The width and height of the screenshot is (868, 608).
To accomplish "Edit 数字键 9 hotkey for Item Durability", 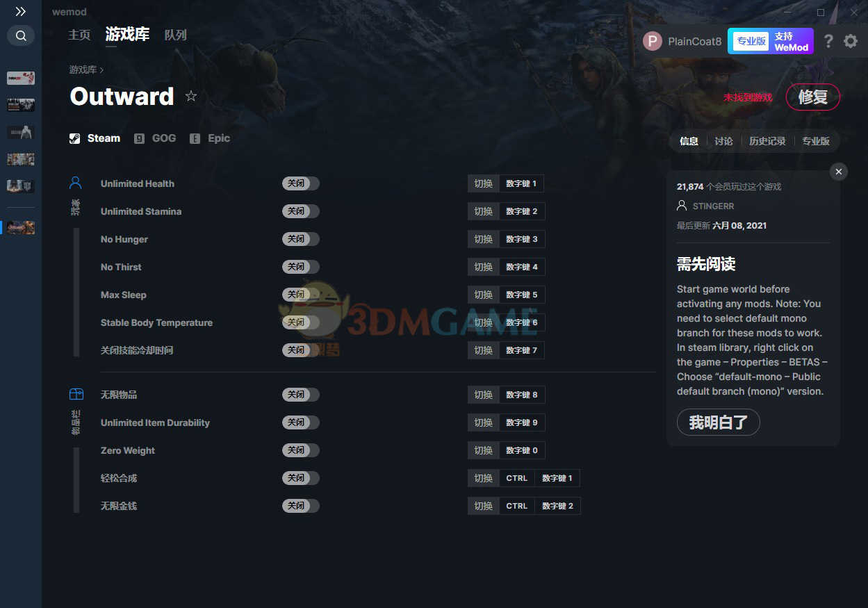I will [x=521, y=422].
